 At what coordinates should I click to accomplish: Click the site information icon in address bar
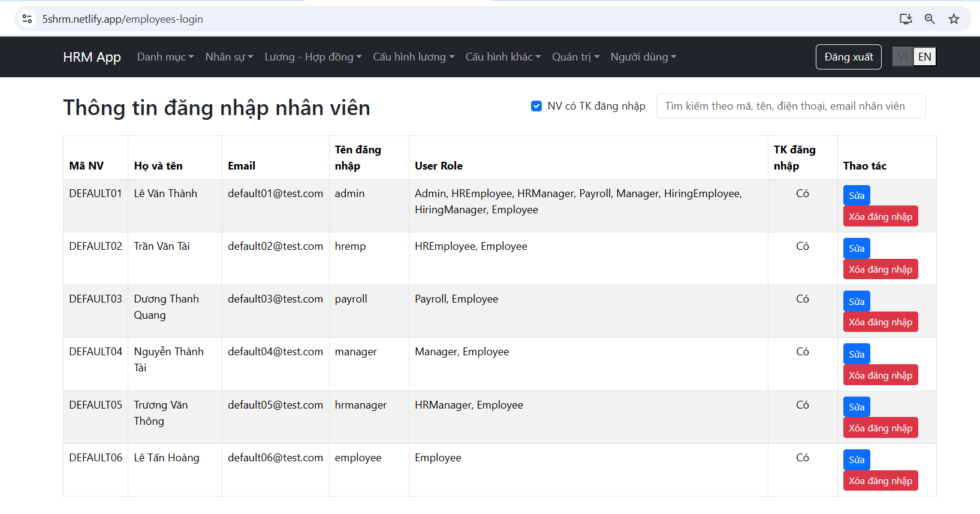point(27,19)
